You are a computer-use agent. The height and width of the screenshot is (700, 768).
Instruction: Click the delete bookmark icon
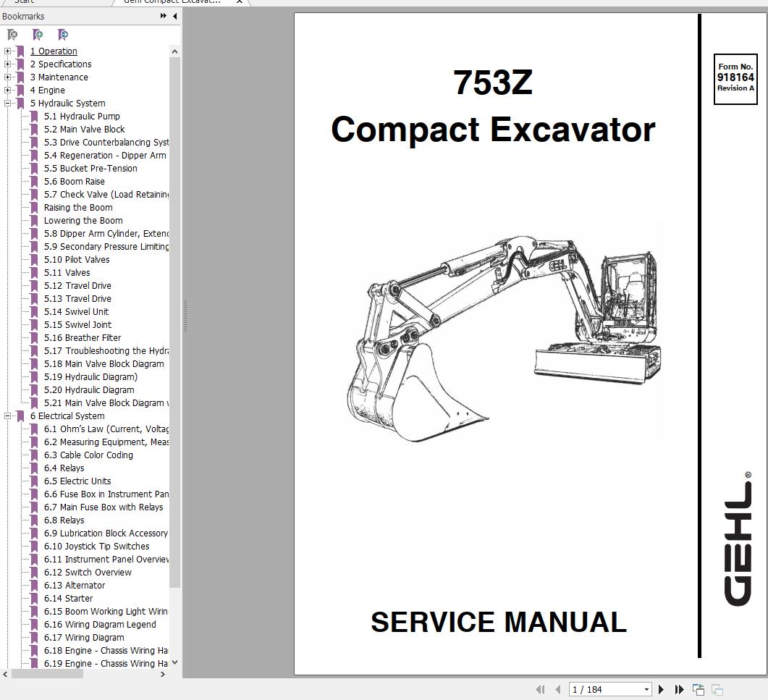(x=12, y=34)
